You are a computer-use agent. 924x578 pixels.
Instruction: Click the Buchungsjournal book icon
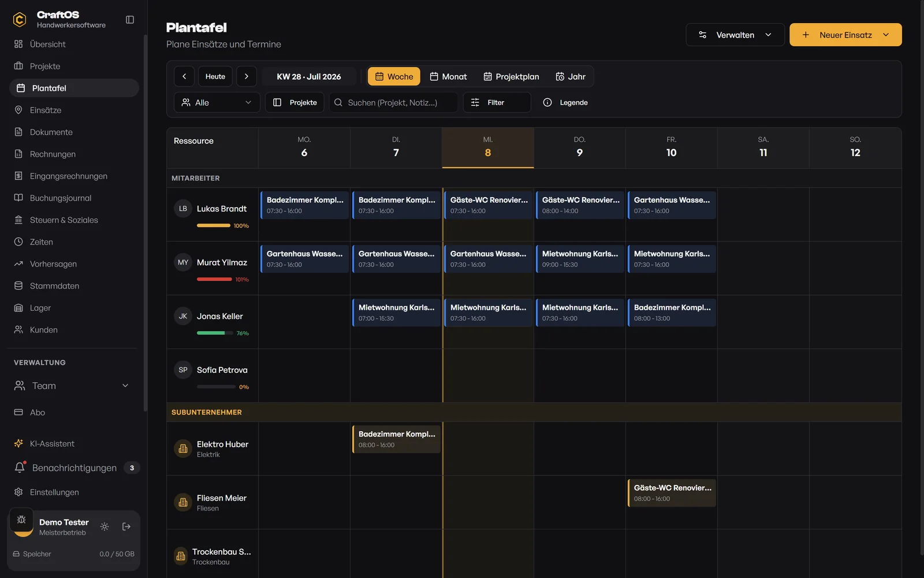tap(18, 198)
